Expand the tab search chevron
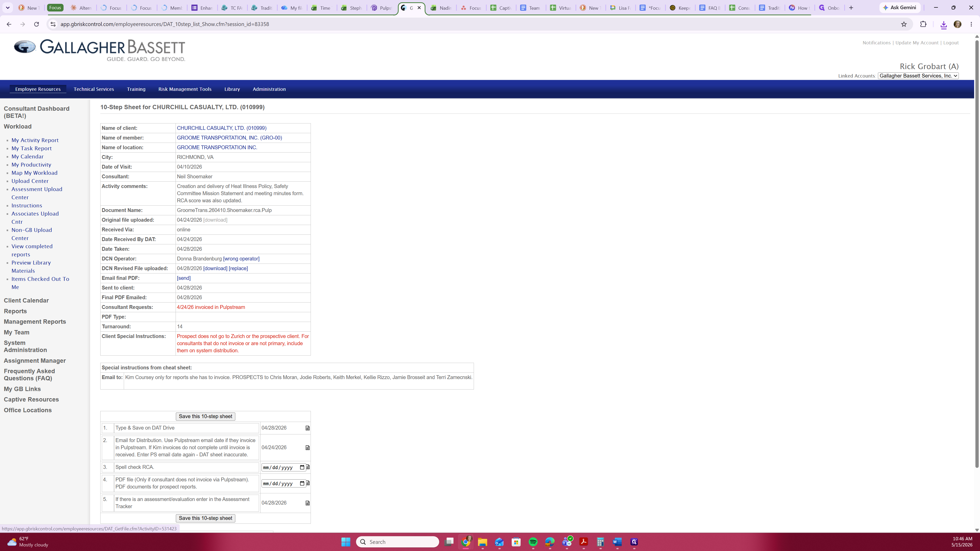 (x=8, y=8)
